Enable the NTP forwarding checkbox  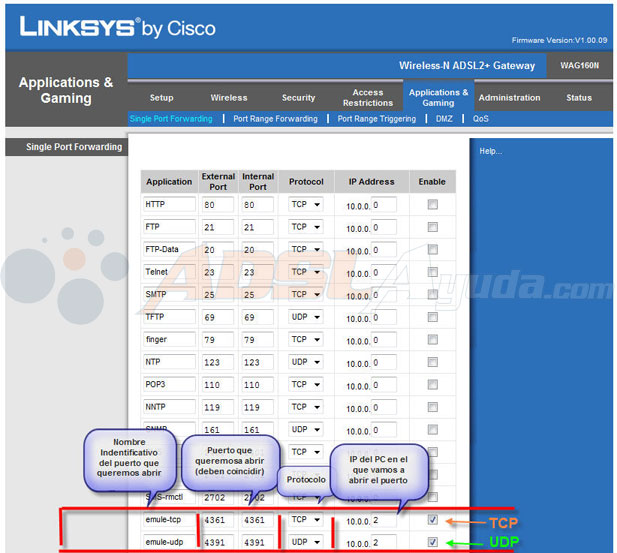[432, 362]
